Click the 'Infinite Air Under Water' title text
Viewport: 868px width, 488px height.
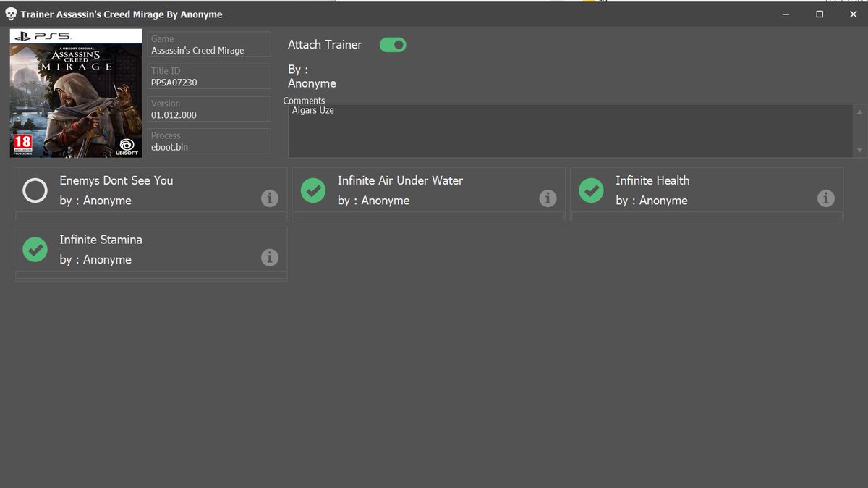[x=400, y=180]
